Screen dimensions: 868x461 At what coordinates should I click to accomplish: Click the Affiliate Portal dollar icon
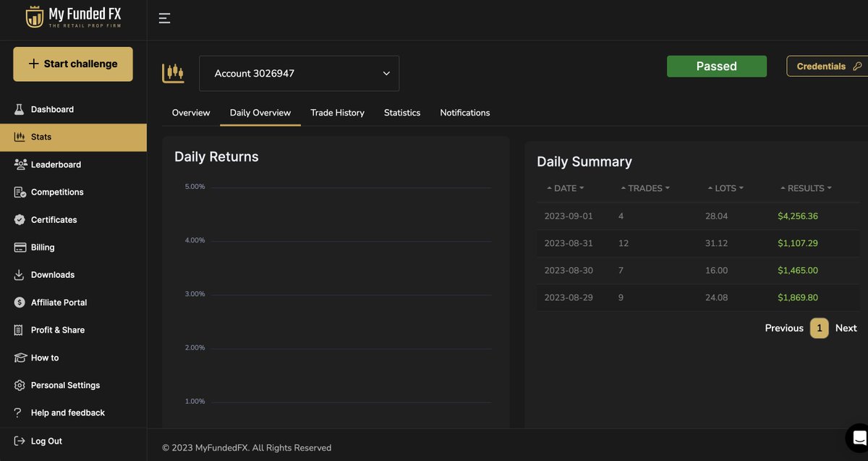20,303
